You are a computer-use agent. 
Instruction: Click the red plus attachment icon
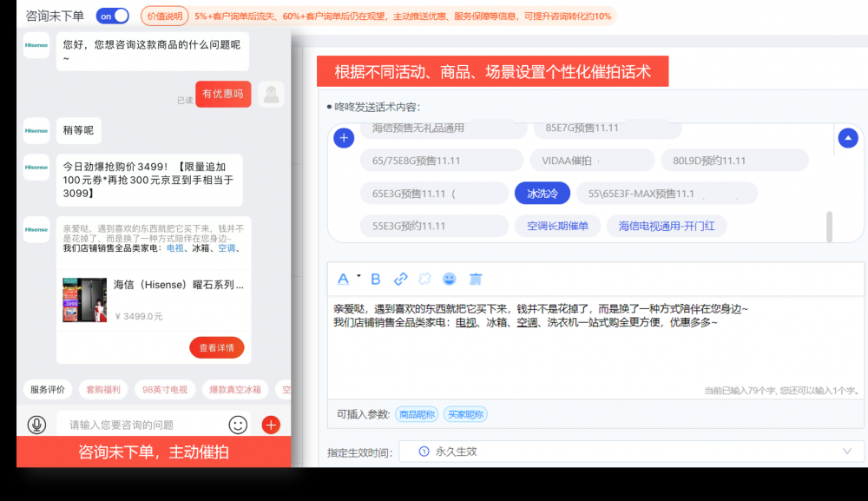(271, 425)
